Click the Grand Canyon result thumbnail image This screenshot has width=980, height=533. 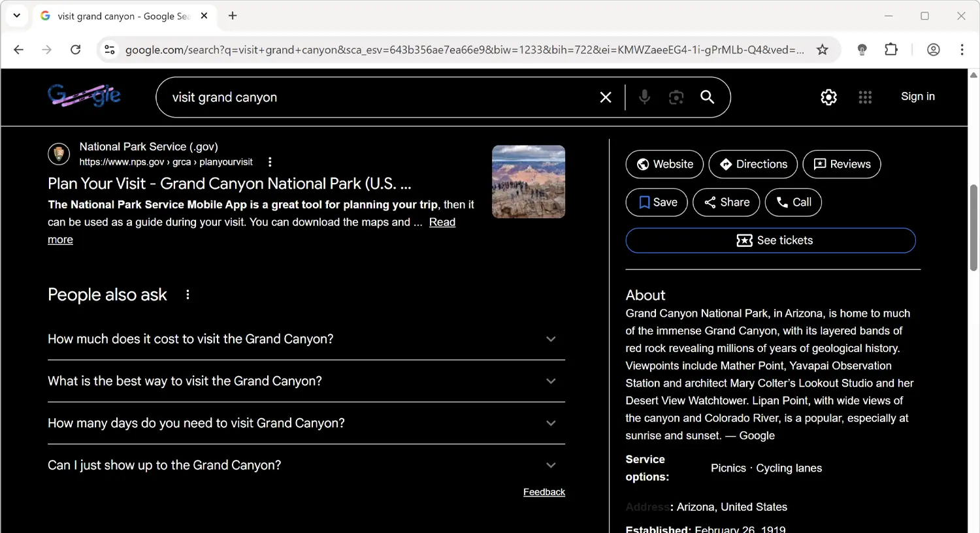528,181
